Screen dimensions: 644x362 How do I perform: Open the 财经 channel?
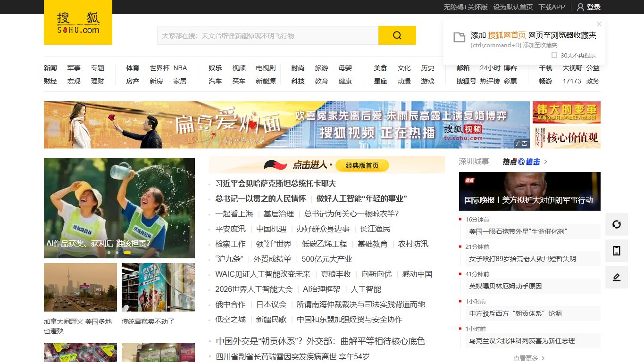point(50,81)
